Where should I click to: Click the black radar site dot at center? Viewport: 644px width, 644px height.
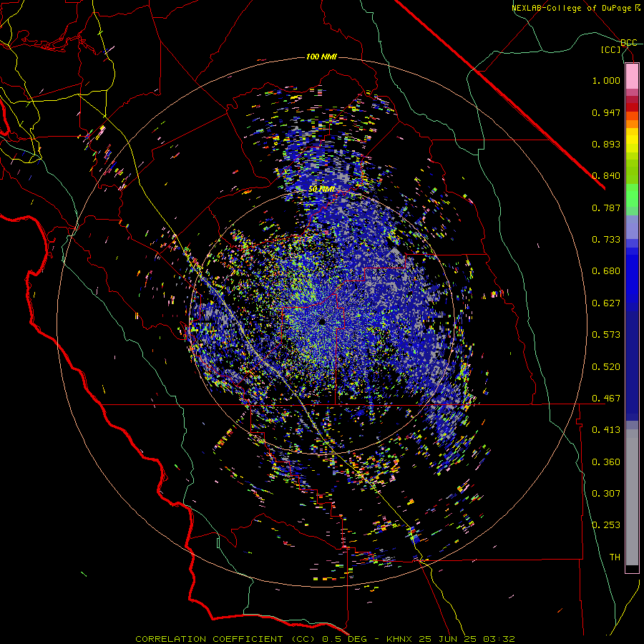click(x=323, y=321)
